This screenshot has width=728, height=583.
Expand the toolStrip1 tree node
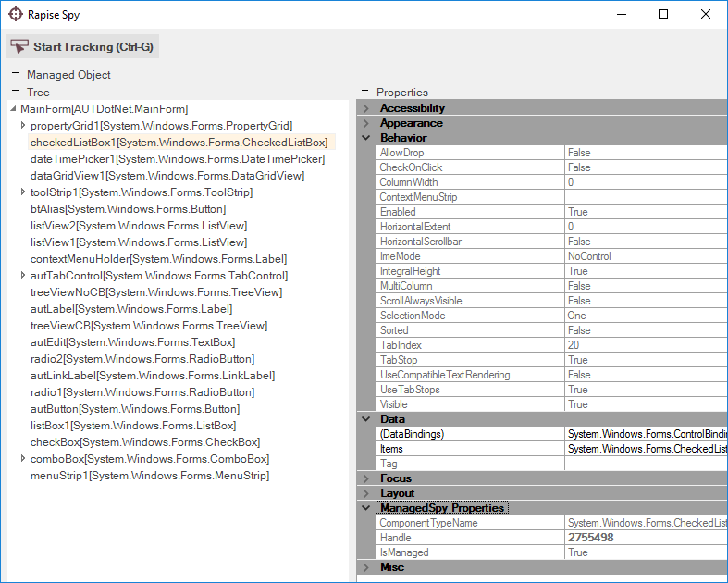23,192
